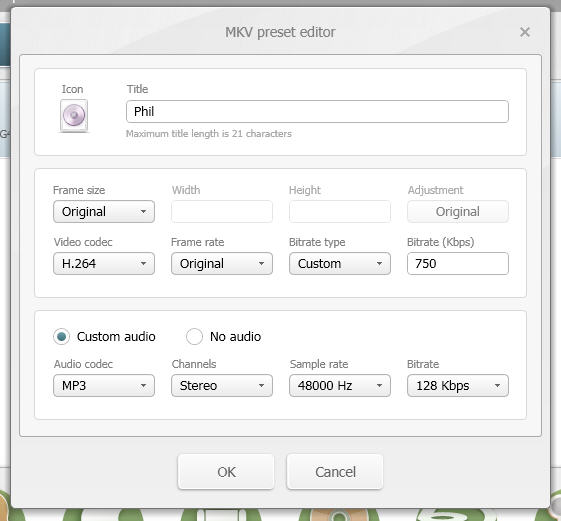The width and height of the screenshot is (561, 521).
Task: Click the OK button
Action: (226, 472)
